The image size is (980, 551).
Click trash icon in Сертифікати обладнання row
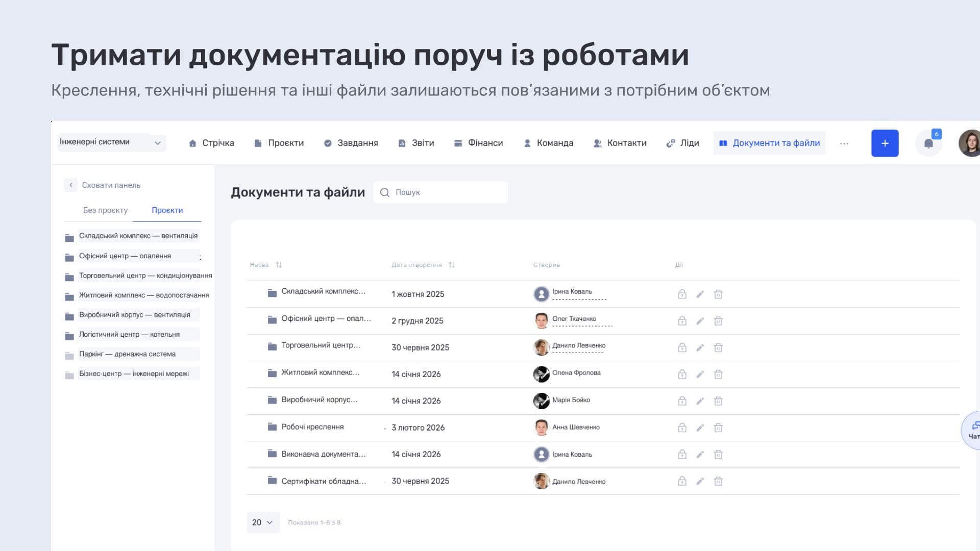718,481
